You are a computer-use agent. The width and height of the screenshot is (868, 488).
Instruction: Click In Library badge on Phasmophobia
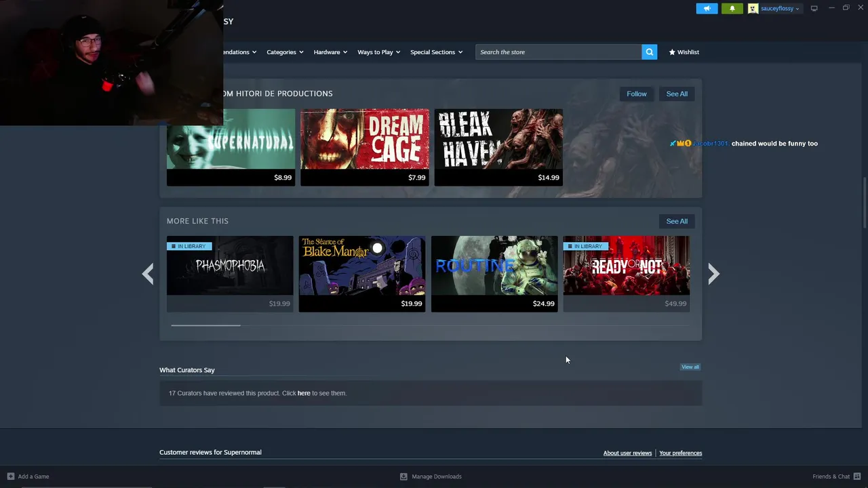[189, 246]
